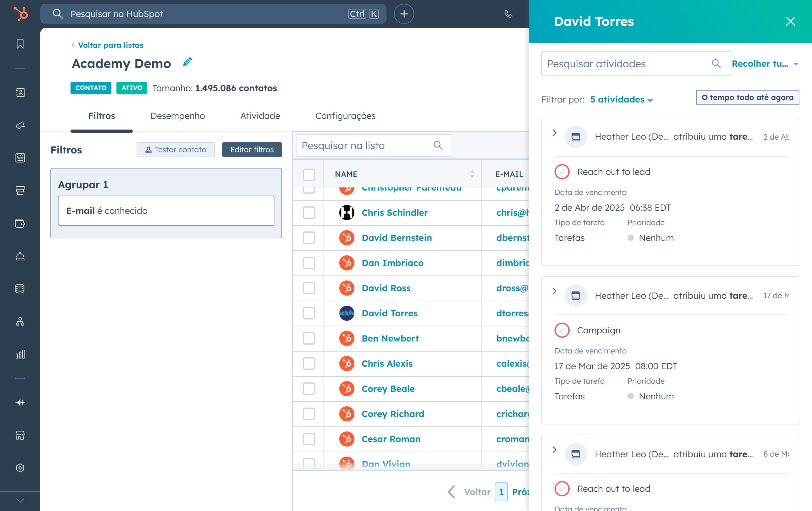Complete the third Reach out to lead task

[562, 488]
